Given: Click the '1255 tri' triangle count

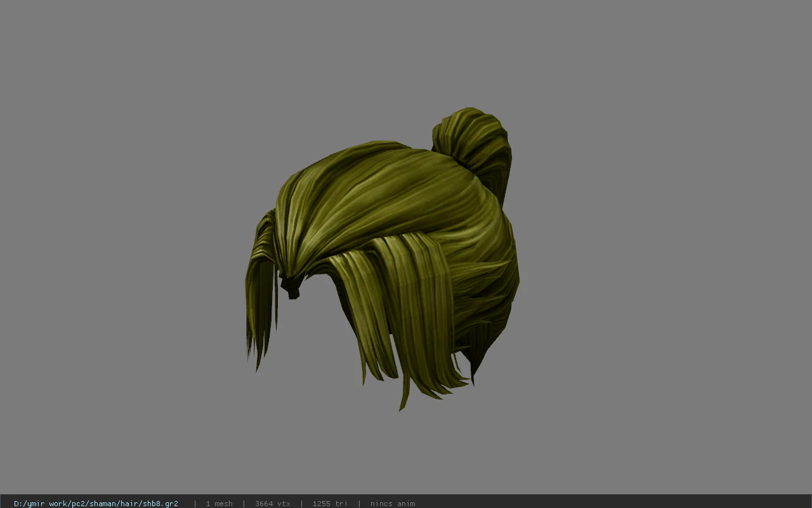Looking at the screenshot, I should (330, 504).
